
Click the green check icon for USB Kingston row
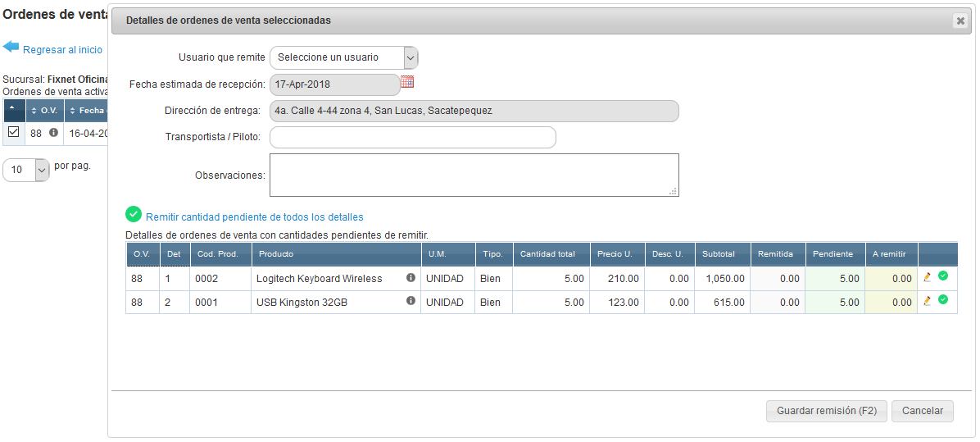(943, 300)
